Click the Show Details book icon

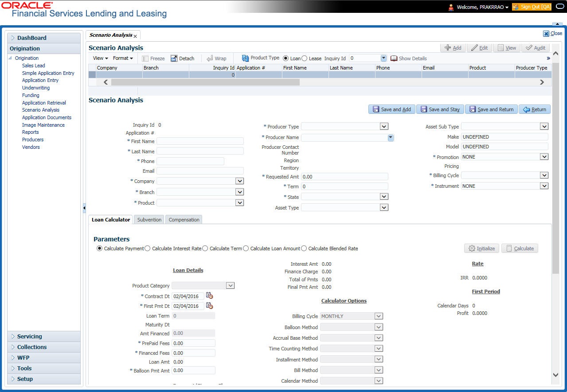point(394,58)
